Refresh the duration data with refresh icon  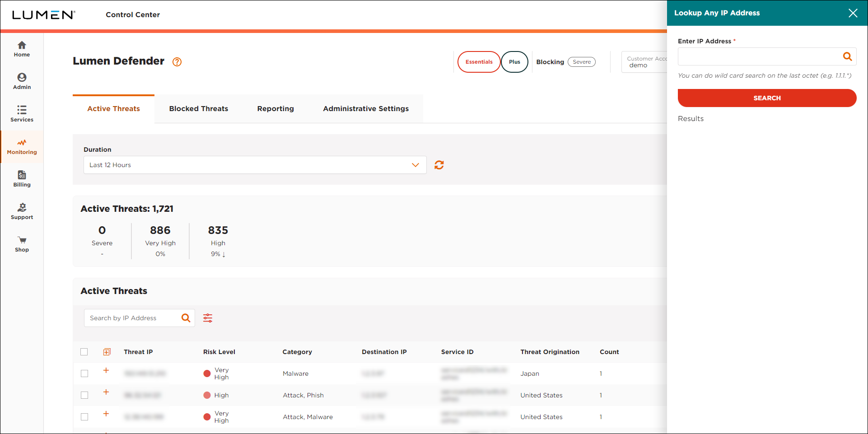tap(439, 165)
